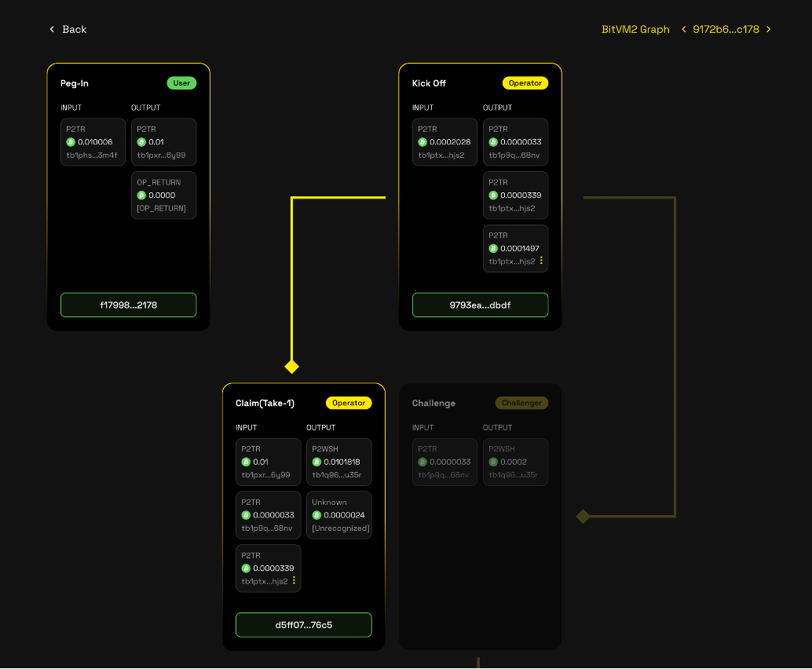
Task: Click the back arrow icon top left
Action: (x=52, y=29)
